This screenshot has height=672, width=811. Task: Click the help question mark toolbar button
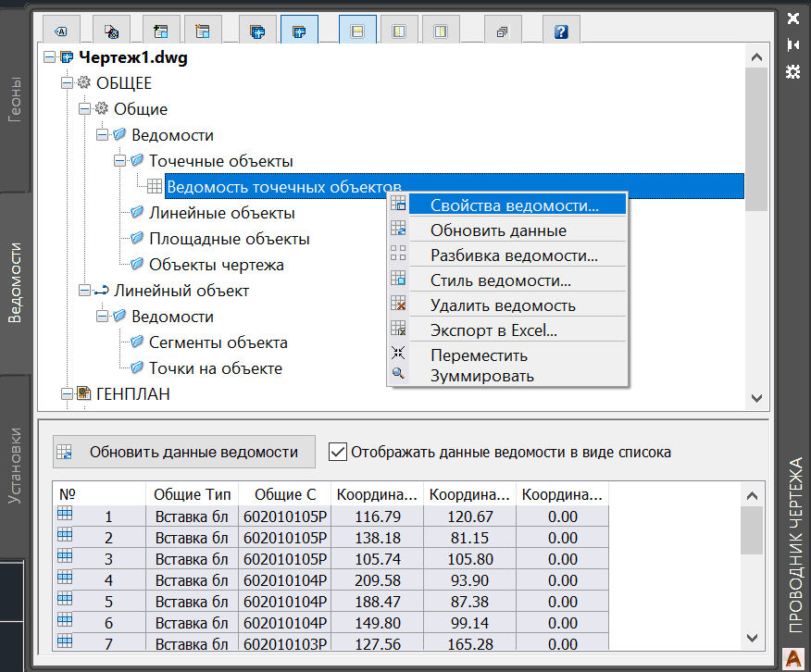pos(560,31)
